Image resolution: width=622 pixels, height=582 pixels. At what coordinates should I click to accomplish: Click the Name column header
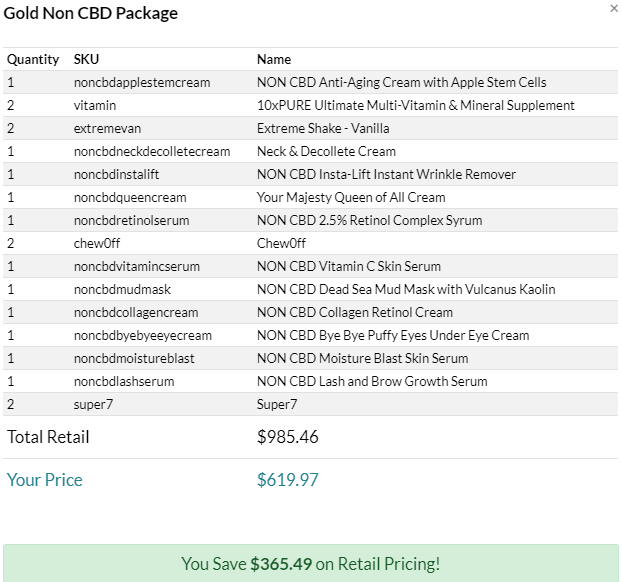(x=274, y=60)
